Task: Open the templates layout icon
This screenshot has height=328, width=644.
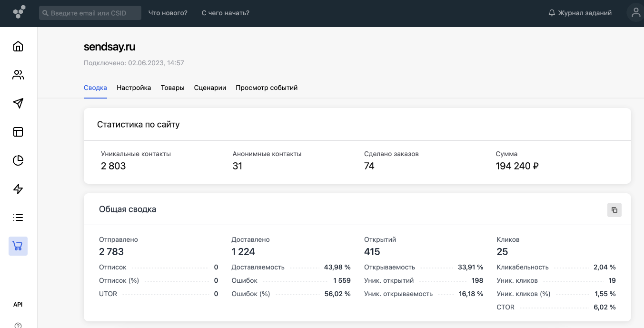Action: point(18,132)
